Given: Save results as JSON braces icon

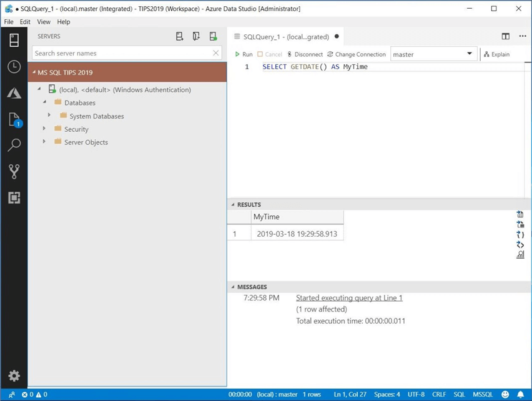Looking at the screenshot, I should coord(520,234).
